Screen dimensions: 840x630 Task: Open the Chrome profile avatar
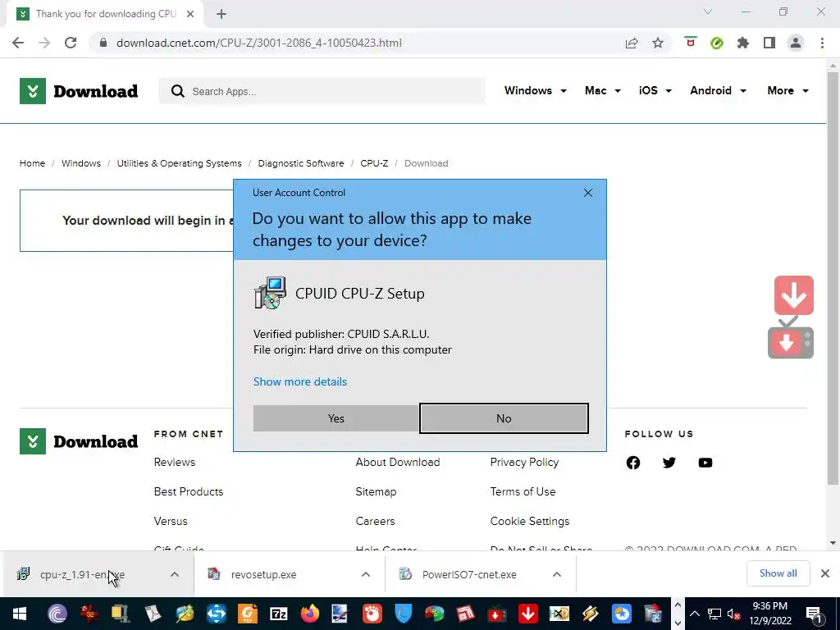click(796, 43)
